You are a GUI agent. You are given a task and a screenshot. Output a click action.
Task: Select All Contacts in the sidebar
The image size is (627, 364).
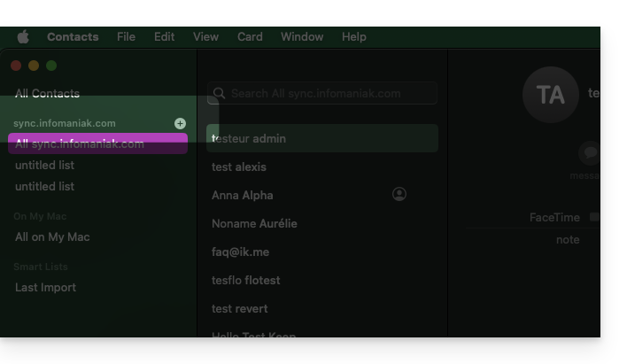coord(47,94)
